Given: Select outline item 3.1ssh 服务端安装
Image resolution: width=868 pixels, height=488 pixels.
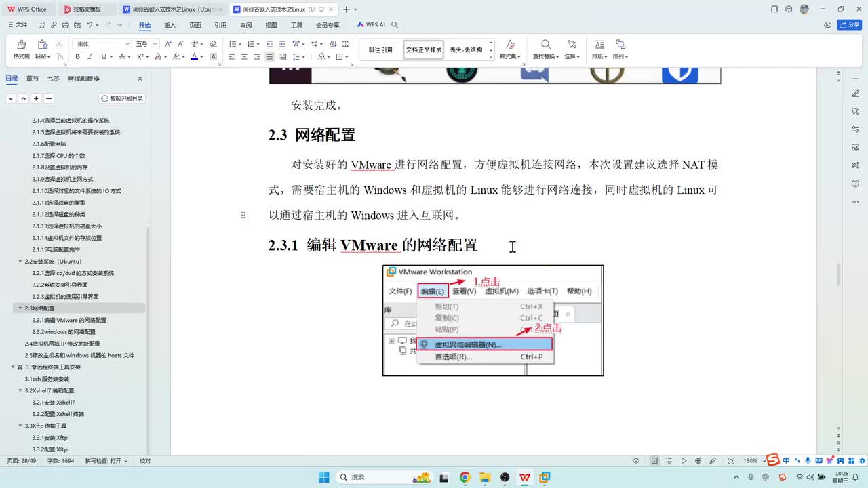Looking at the screenshot, I should pos(47,379).
